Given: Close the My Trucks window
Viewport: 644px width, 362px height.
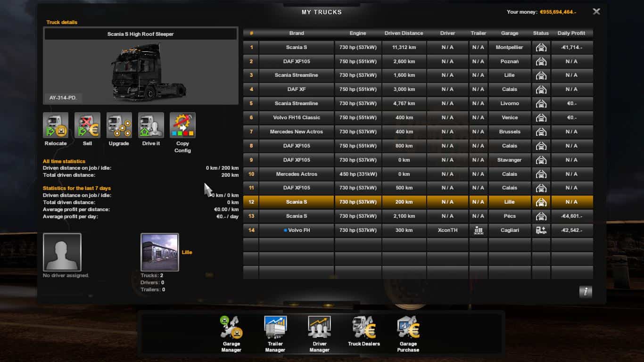Looking at the screenshot, I should point(596,12).
